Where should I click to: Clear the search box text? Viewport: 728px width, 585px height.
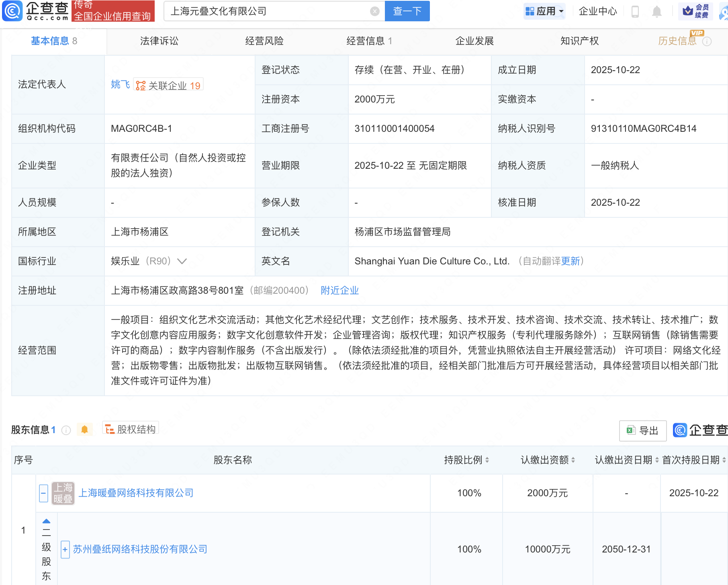[374, 11]
